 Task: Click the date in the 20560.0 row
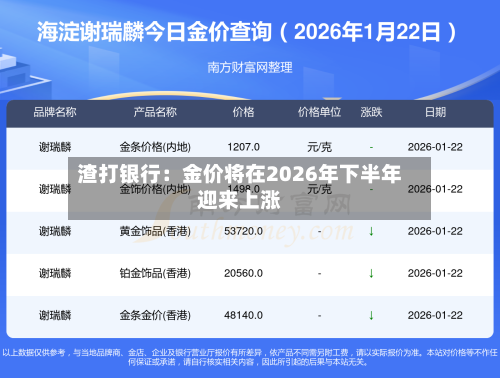point(435,273)
